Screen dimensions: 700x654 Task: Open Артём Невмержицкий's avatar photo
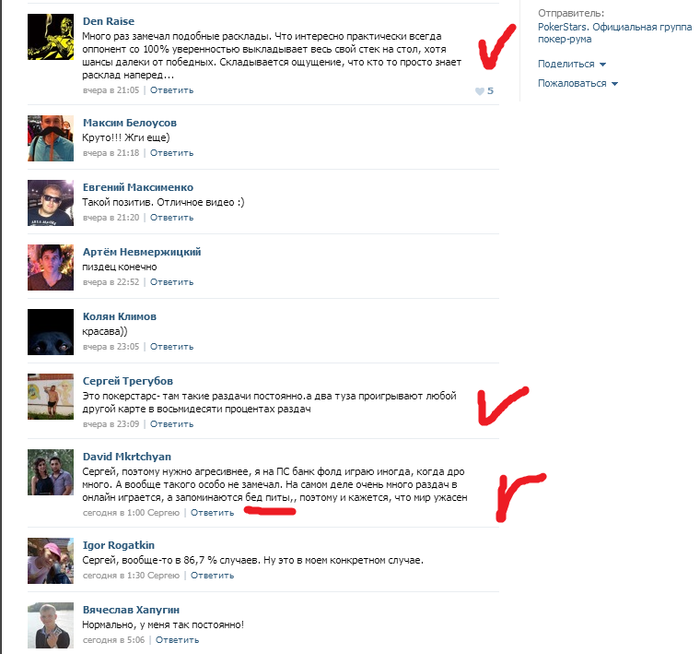pyautogui.click(x=50, y=267)
